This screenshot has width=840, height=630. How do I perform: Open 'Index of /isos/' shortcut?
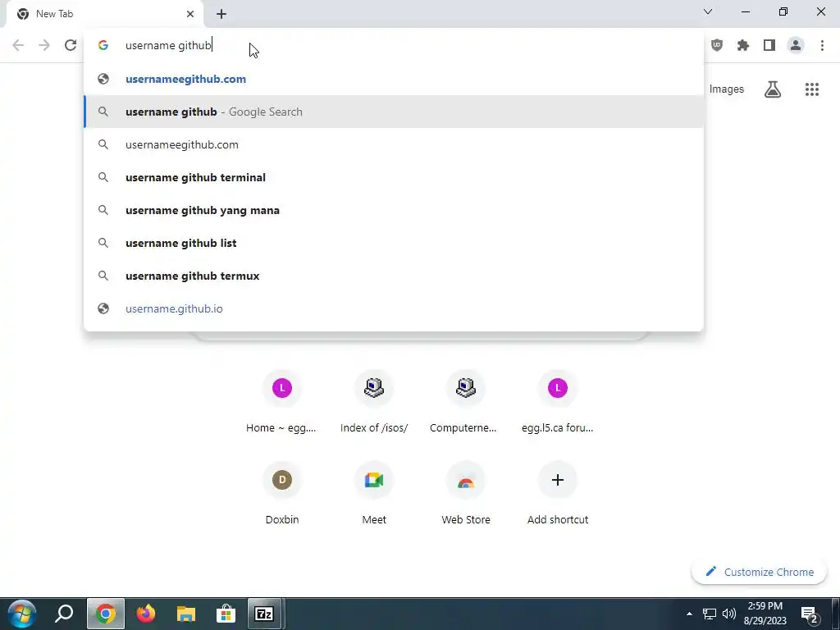[x=374, y=402]
